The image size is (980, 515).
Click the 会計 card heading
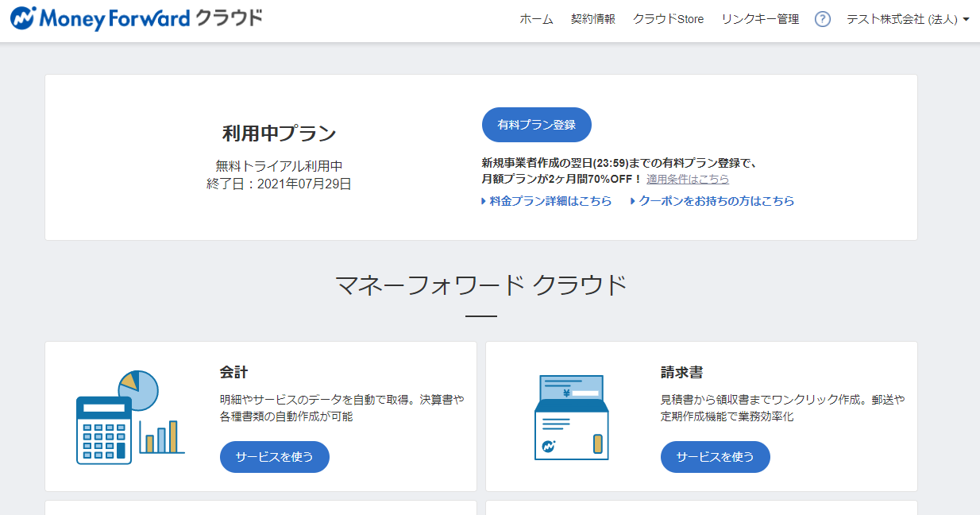pos(234,372)
